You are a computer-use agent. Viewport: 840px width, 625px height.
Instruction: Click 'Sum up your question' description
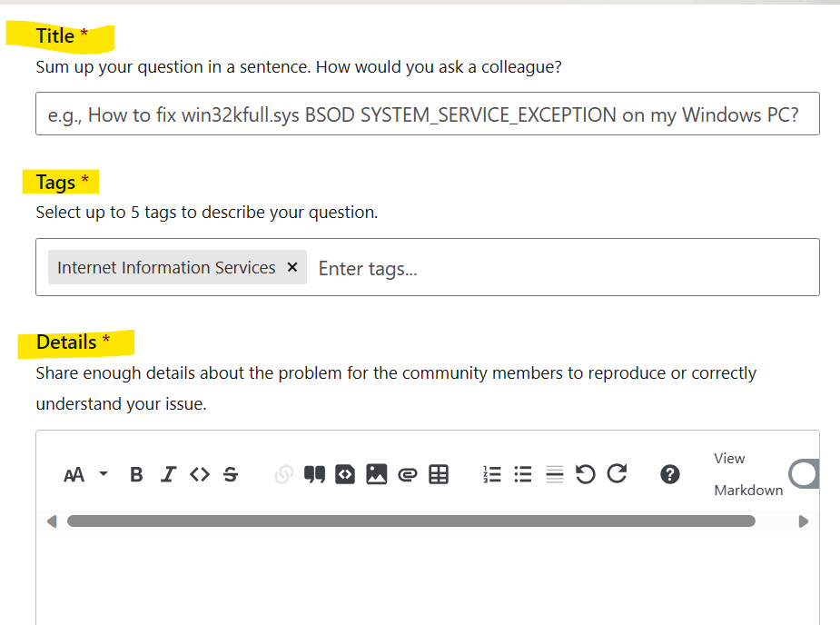click(x=299, y=67)
